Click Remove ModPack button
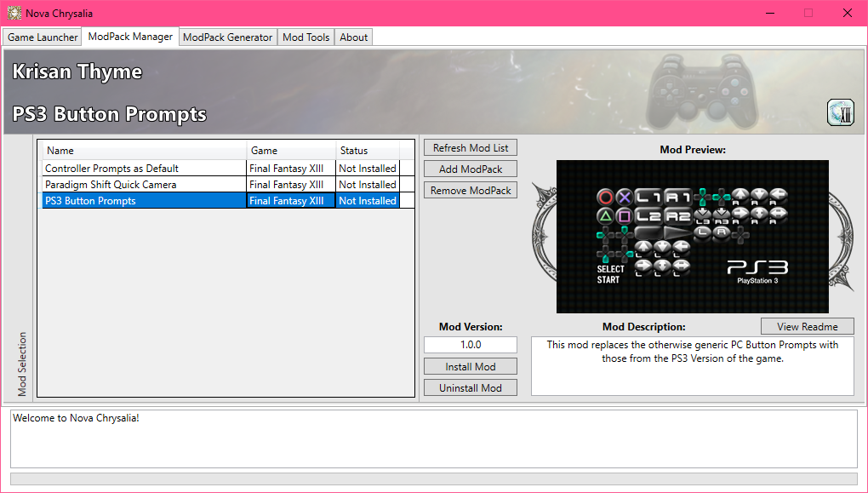The height and width of the screenshot is (493, 868). pos(471,190)
